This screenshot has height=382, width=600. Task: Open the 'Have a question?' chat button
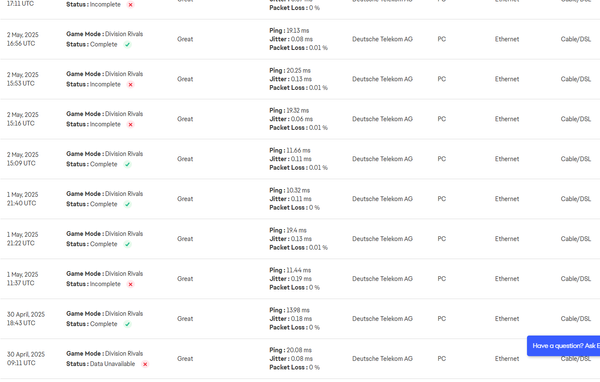point(563,346)
